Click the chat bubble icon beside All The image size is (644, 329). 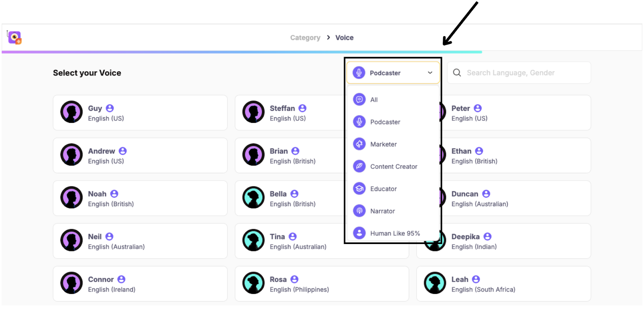[359, 99]
